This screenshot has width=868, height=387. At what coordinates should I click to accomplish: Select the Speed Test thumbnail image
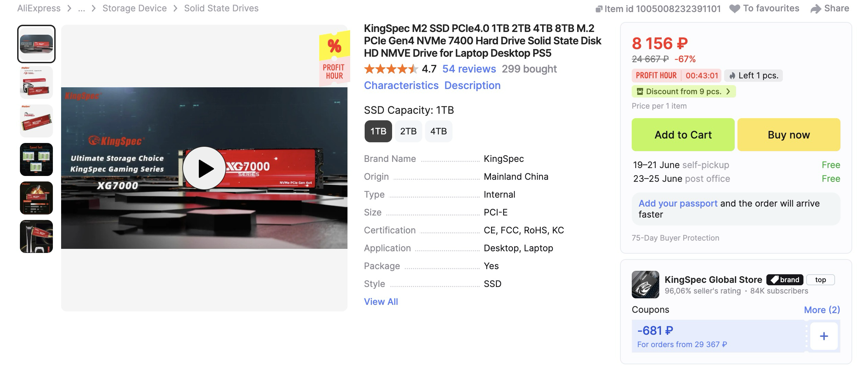click(x=36, y=159)
